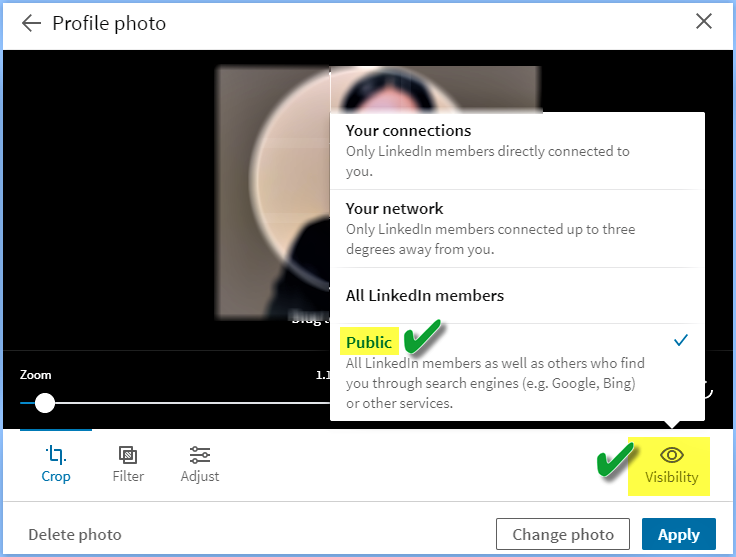The height and width of the screenshot is (557, 736).
Task: Go back using the left arrow icon
Action: pyautogui.click(x=31, y=23)
